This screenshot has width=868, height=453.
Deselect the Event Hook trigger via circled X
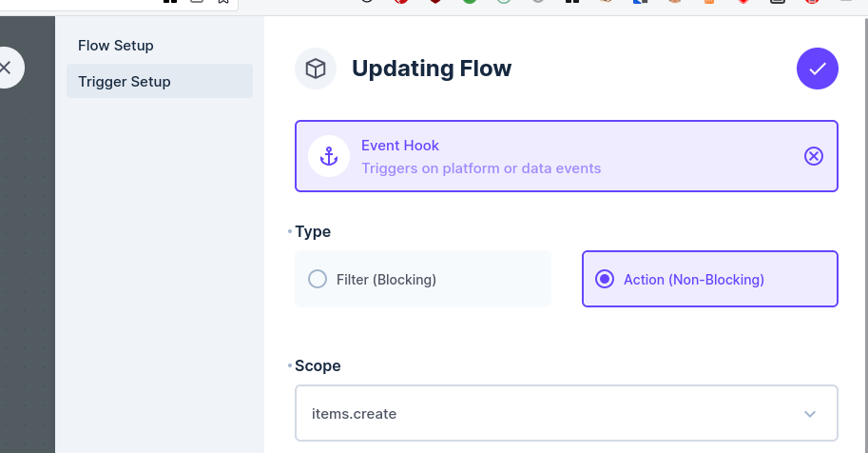click(x=813, y=156)
